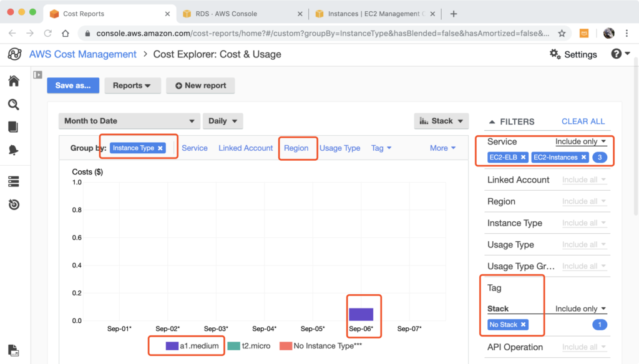This screenshot has width=639, height=364.
Task: Click the browser address bar
Action: pyautogui.click(x=323, y=34)
